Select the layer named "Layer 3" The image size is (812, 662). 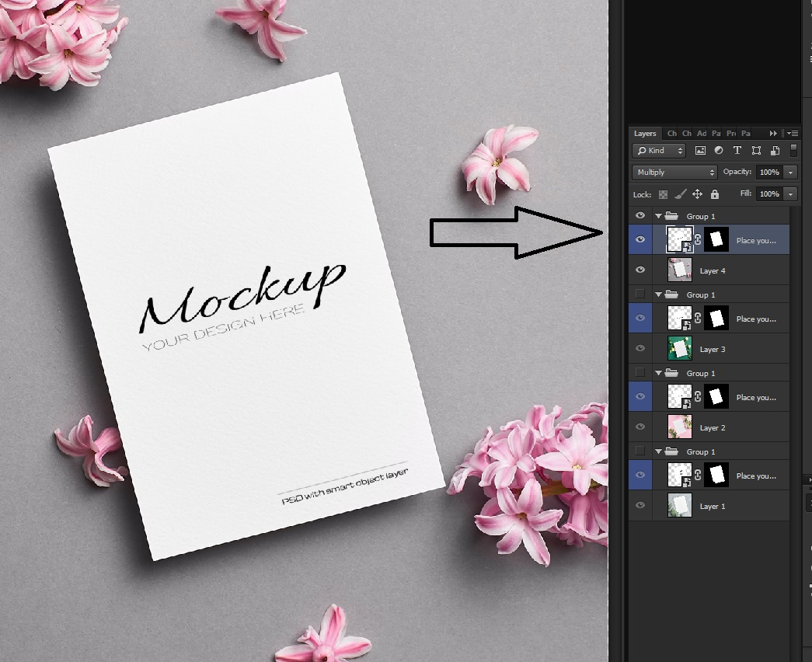[x=713, y=349]
